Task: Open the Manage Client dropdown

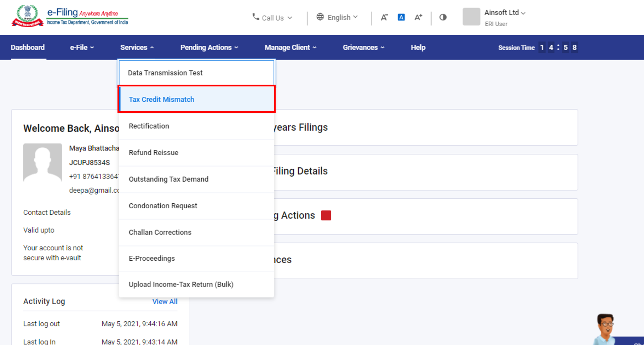Action: [x=290, y=47]
